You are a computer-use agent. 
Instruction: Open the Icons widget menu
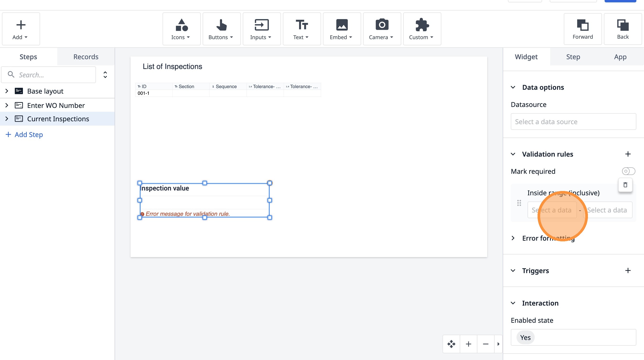tap(181, 29)
